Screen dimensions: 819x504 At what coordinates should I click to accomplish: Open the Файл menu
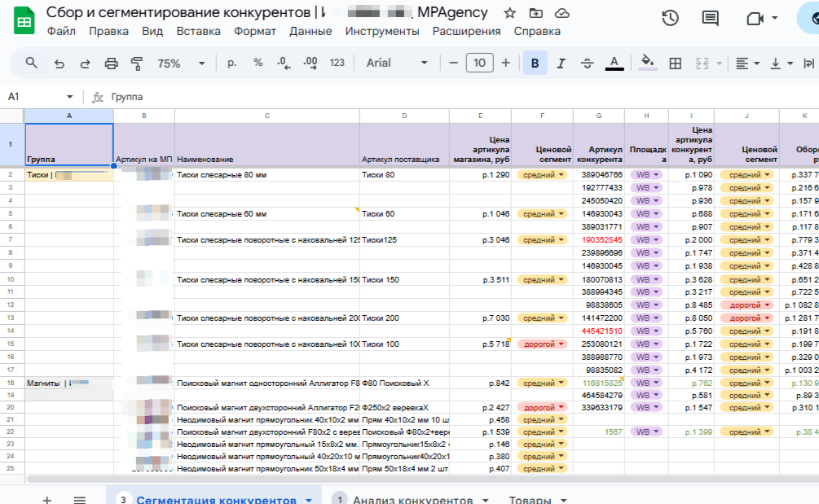(x=61, y=31)
